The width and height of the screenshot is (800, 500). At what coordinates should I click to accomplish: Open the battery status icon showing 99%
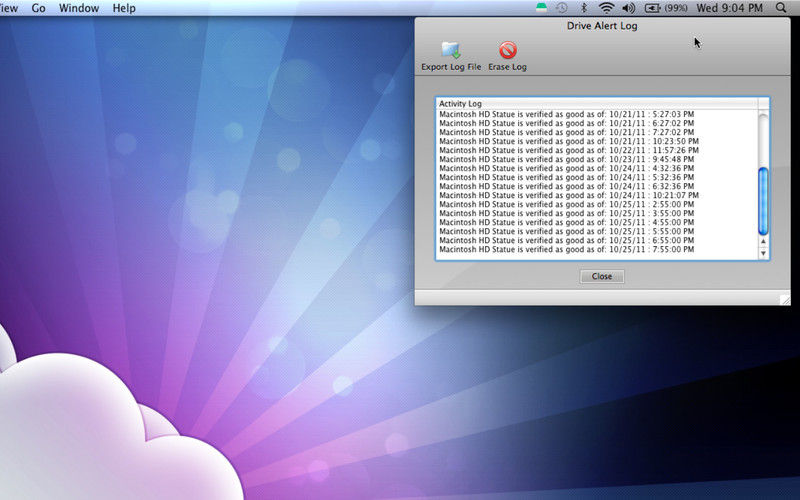pyautogui.click(x=666, y=8)
